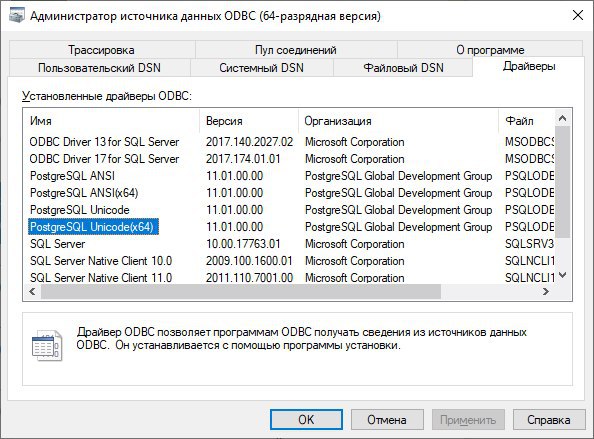Select the SQL Server driver row

coord(58,244)
